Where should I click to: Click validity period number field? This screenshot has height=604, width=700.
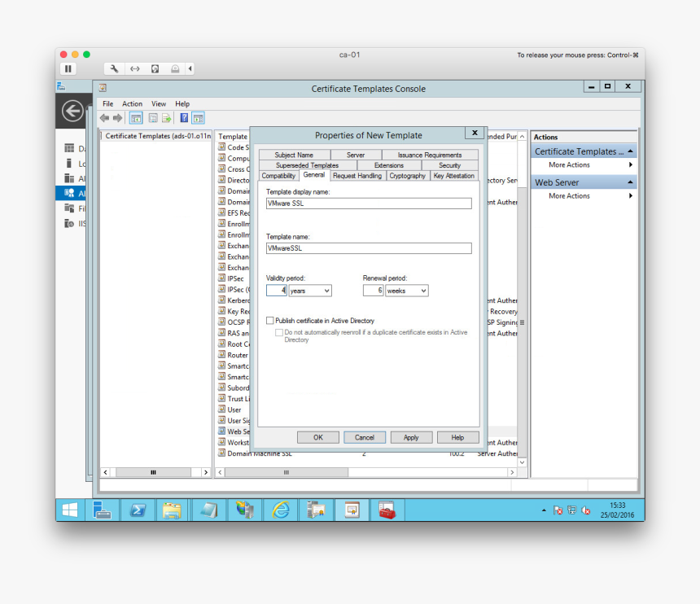277,291
